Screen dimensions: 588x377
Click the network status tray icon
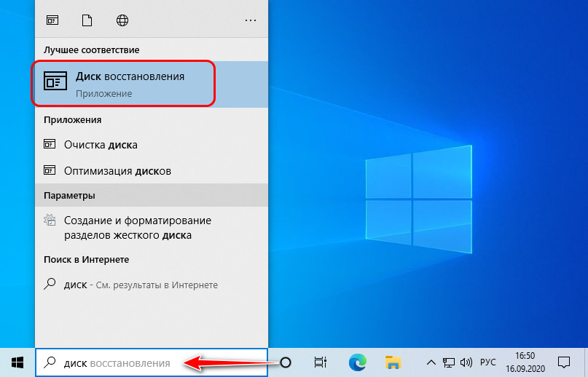click(x=450, y=362)
